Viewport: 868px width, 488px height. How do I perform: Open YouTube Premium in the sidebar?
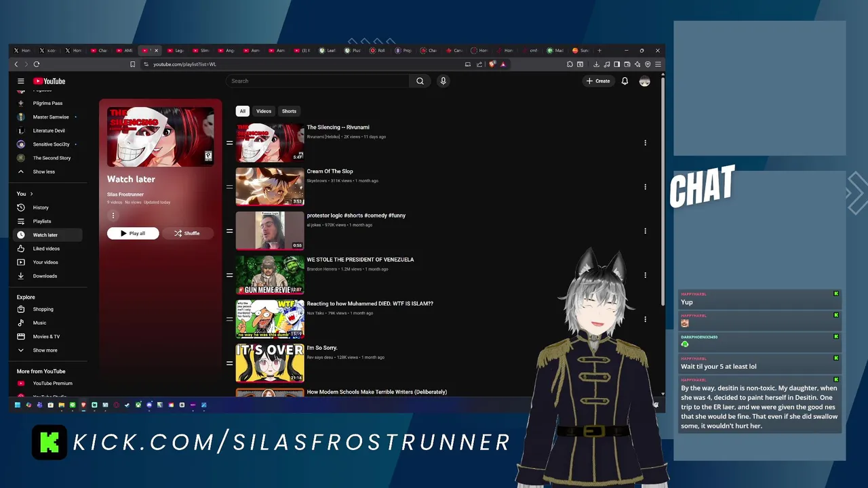[x=52, y=383]
